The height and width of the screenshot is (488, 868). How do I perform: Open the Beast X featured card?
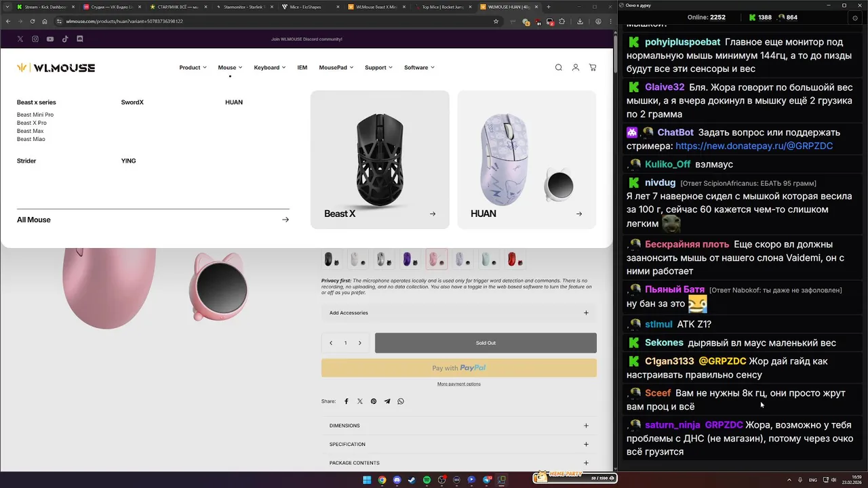[380, 160]
